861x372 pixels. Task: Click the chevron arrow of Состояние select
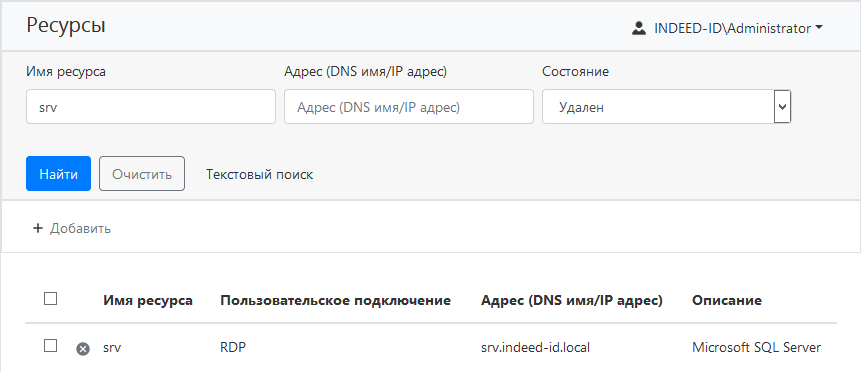[782, 107]
